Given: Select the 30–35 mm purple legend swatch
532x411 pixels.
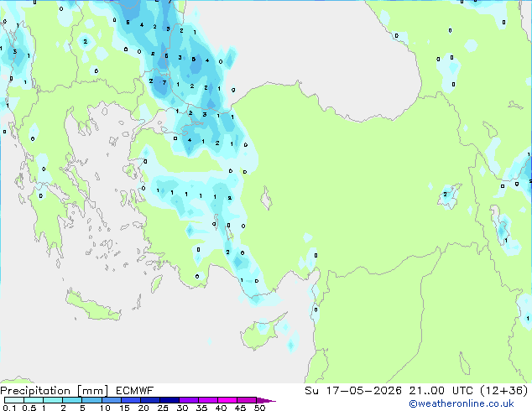Looking at the screenshot, I should pyautogui.click(x=189, y=400).
